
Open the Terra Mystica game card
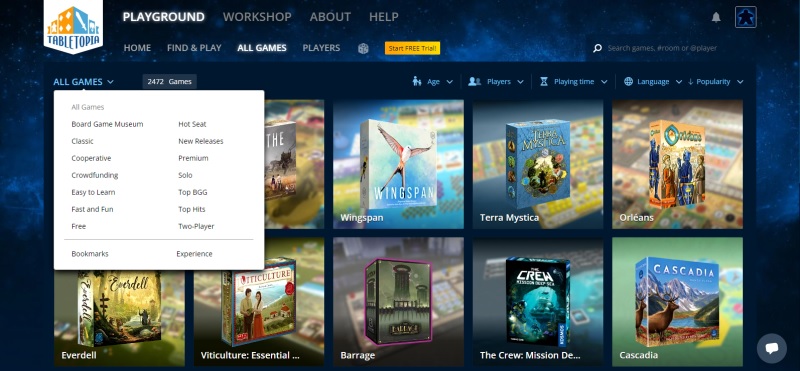point(538,164)
